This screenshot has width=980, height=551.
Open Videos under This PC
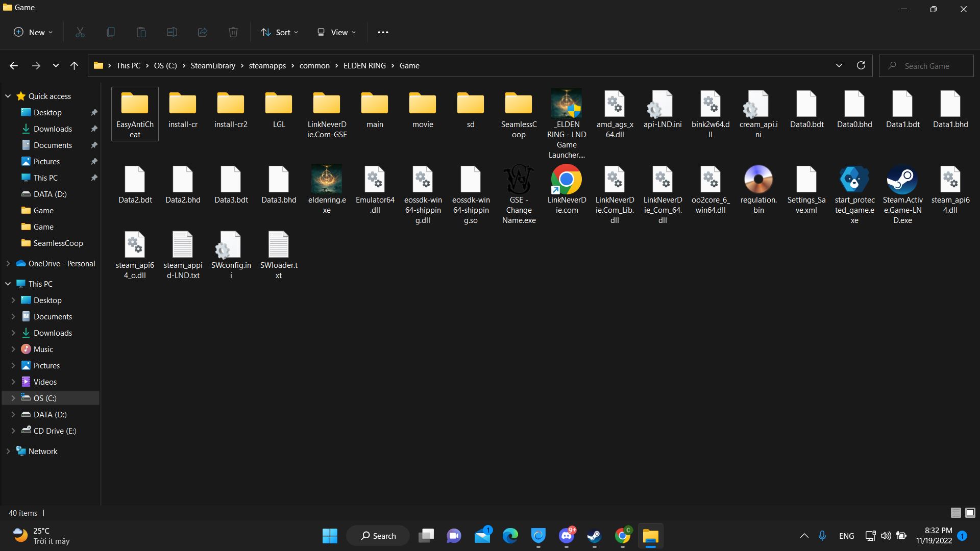tap(45, 382)
